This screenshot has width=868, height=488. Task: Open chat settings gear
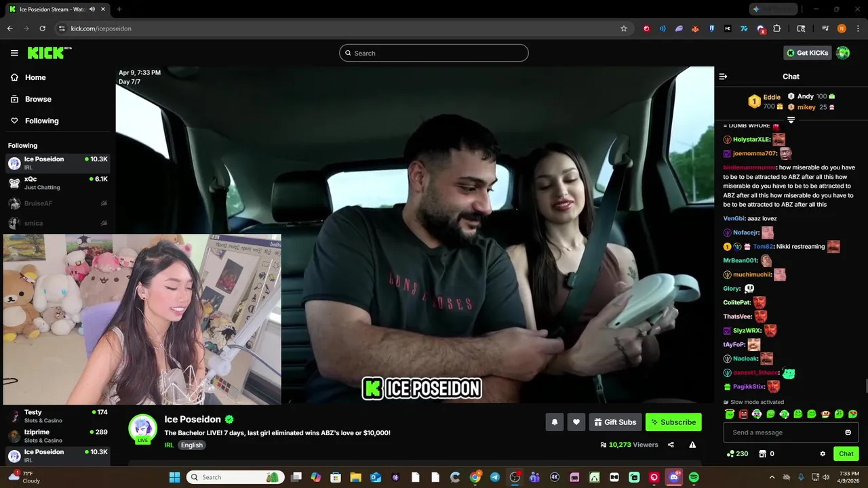(x=823, y=454)
